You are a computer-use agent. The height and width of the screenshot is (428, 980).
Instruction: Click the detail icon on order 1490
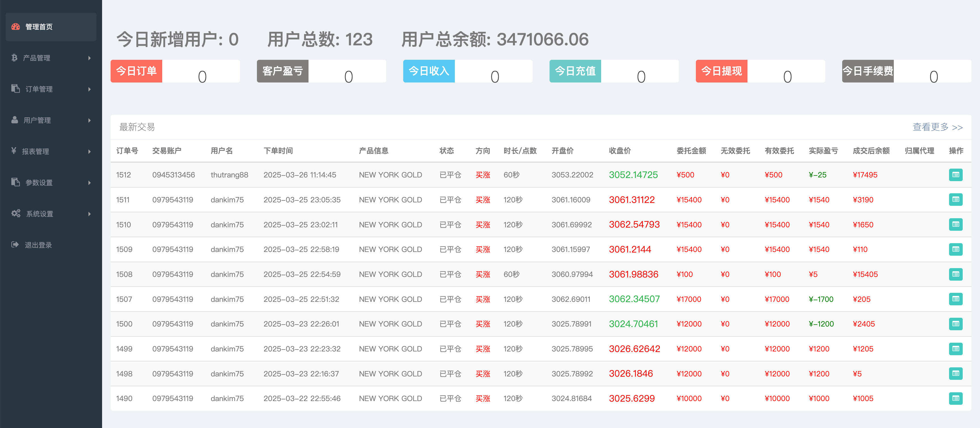[x=956, y=398]
